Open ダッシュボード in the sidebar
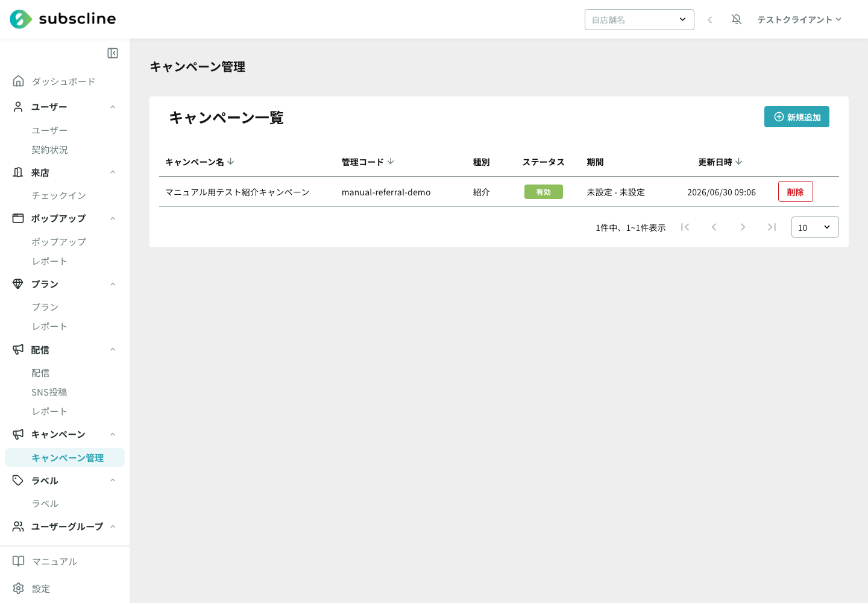Image resolution: width=868 pixels, height=603 pixels. tap(64, 81)
